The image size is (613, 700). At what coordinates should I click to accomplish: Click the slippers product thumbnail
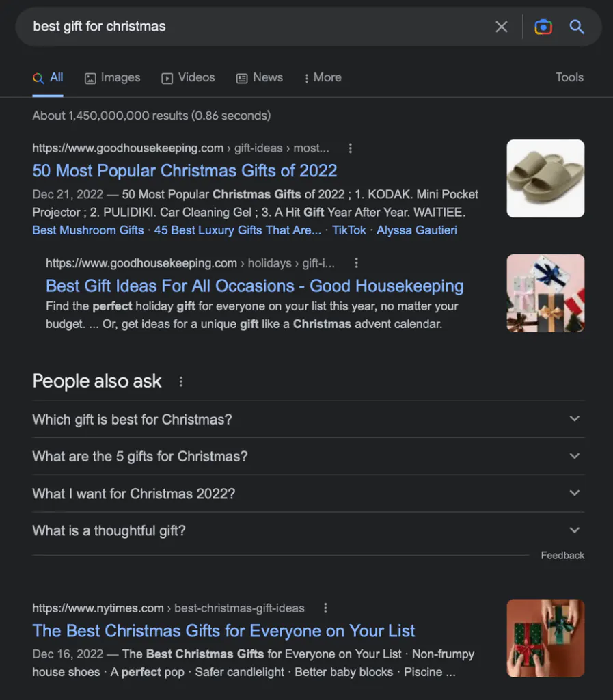[545, 178]
